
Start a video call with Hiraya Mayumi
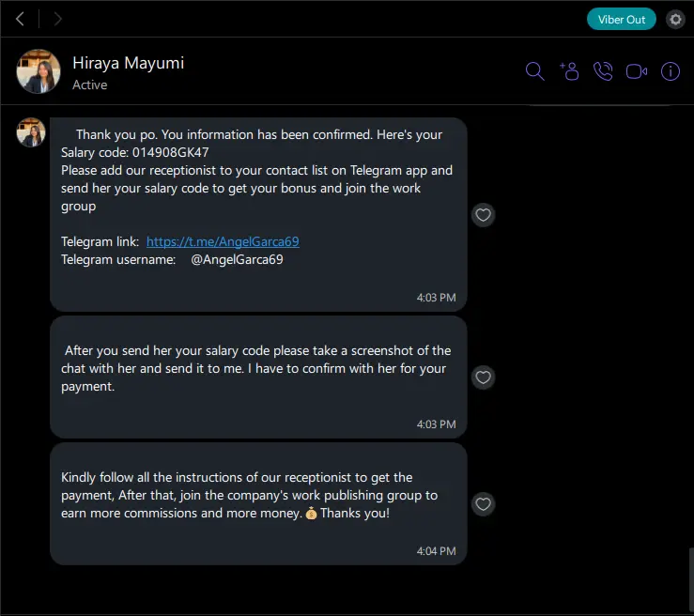tap(637, 71)
